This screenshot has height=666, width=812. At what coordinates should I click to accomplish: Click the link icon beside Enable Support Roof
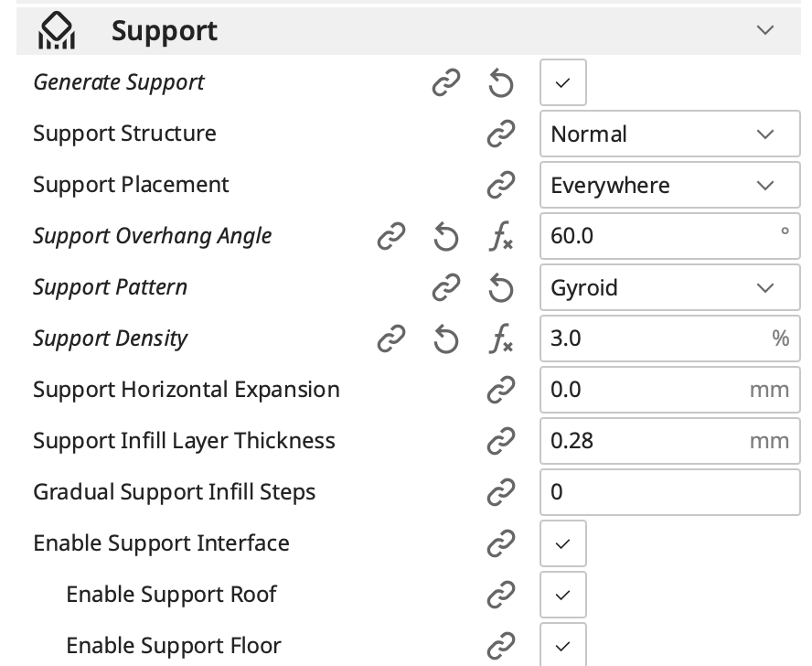point(500,596)
